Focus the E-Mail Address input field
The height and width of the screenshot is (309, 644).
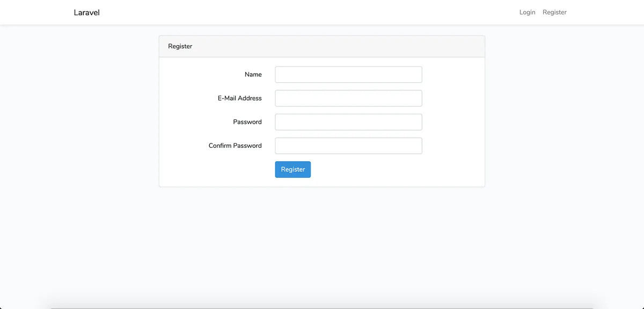click(348, 98)
